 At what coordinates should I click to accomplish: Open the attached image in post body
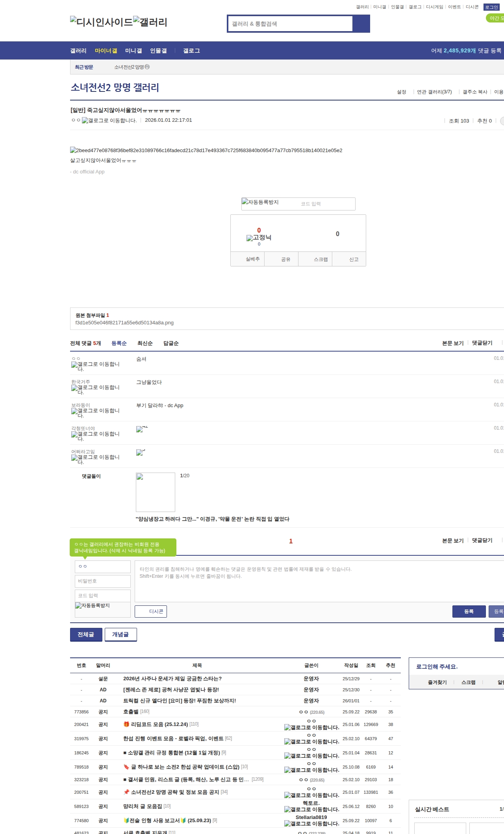click(206, 150)
